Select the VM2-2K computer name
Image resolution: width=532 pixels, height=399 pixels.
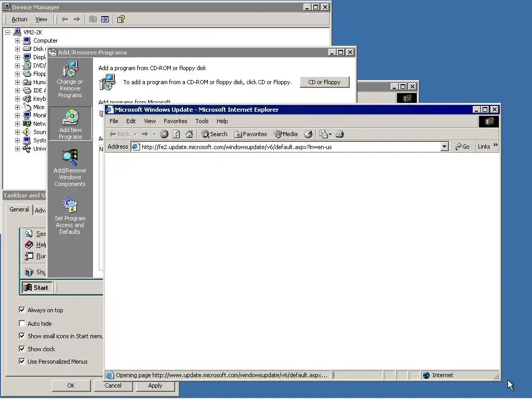tap(33, 32)
